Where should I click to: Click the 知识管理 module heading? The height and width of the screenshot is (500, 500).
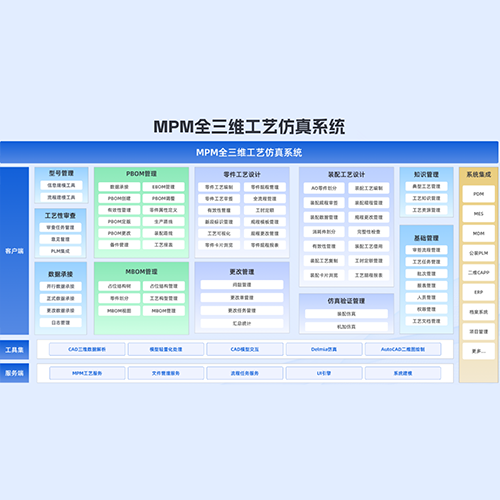(426, 174)
